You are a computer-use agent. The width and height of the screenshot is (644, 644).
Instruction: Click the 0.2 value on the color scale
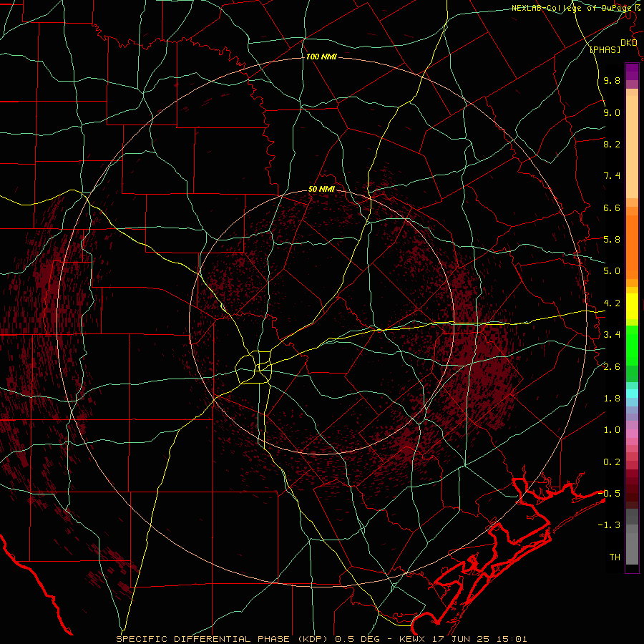(612, 462)
